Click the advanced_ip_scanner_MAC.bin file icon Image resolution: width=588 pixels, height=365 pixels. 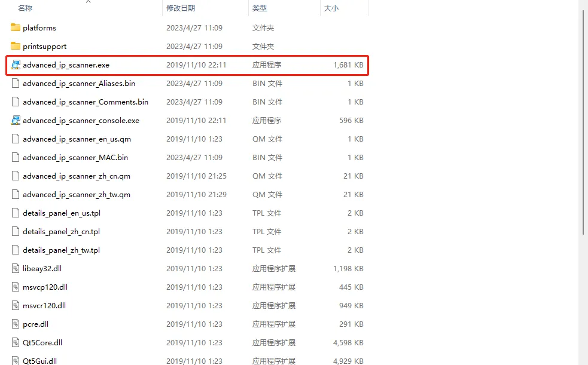pos(16,157)
